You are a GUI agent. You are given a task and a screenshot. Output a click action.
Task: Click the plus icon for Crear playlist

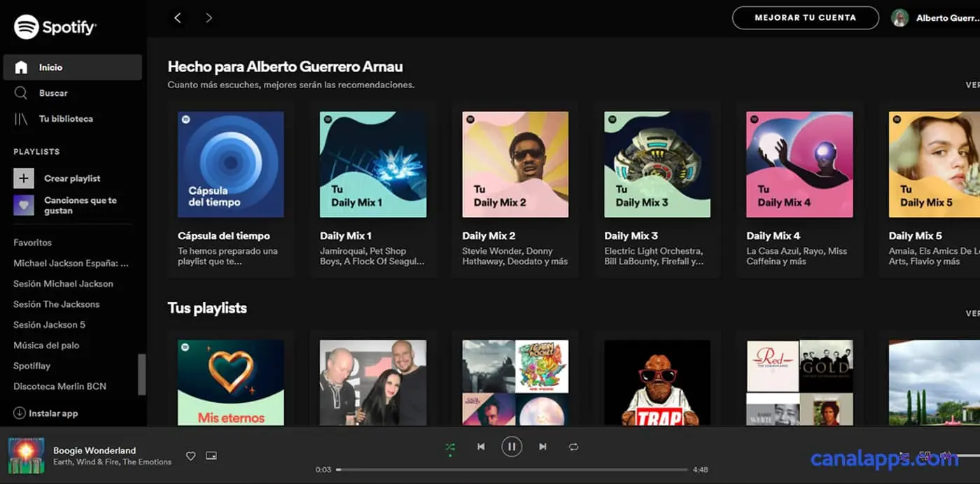(x=24, y=178)
